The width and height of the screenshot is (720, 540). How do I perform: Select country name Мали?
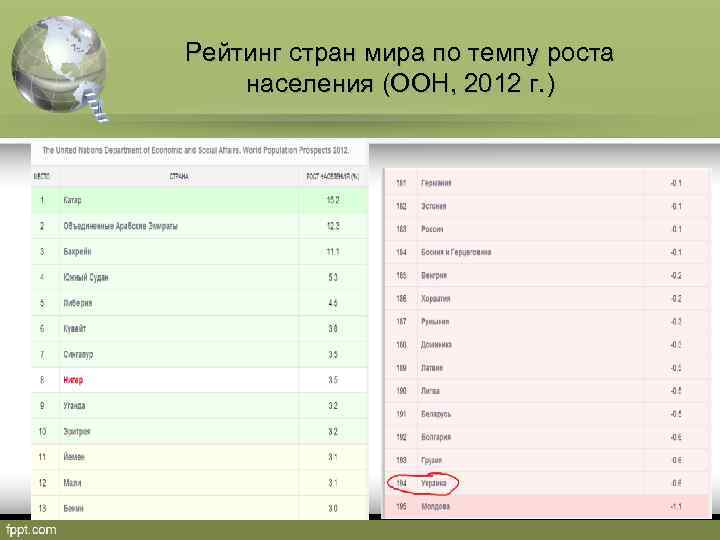(72, 483)
